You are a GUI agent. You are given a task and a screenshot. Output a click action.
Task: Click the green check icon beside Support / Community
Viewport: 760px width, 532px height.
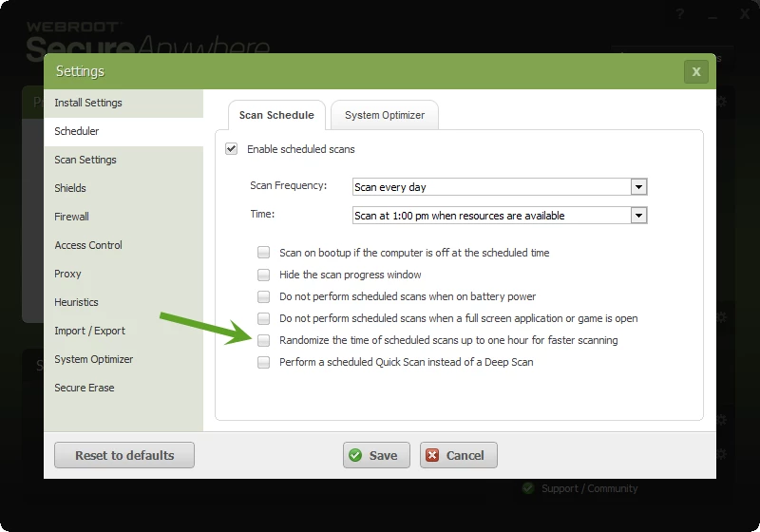pos(528,488)
